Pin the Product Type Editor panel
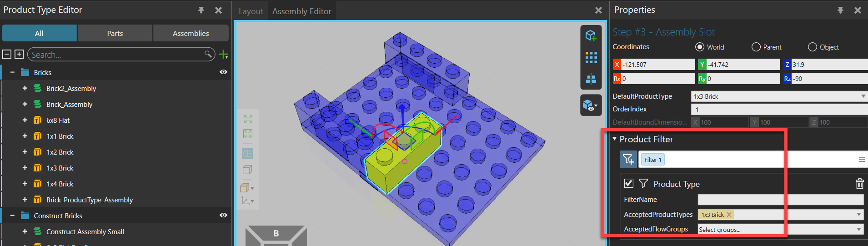The image size is (868, 246). click(x=201, y=10)
